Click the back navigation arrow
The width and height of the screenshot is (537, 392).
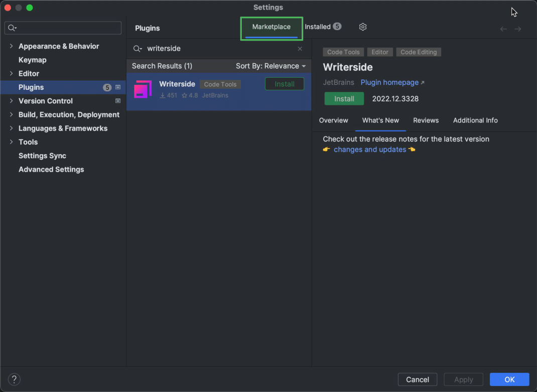click(503, 29)
